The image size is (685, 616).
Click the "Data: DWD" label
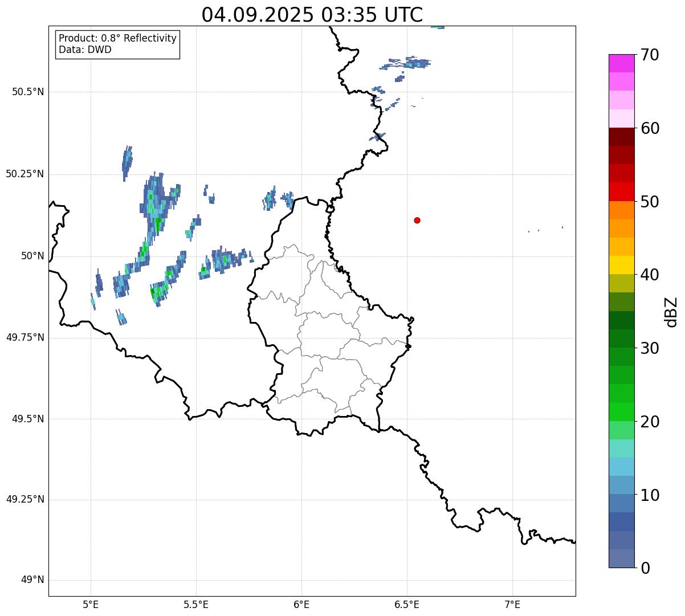[x=85, y=50]
